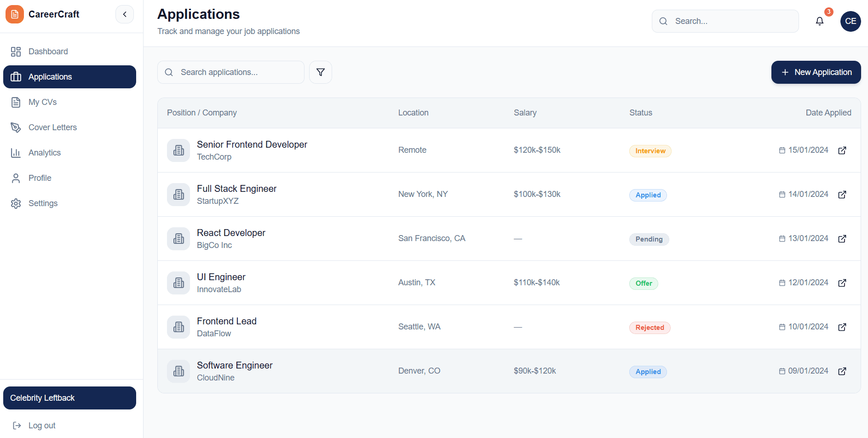
Task: Open external link for UI Engineer
Action: pos(842,283)
